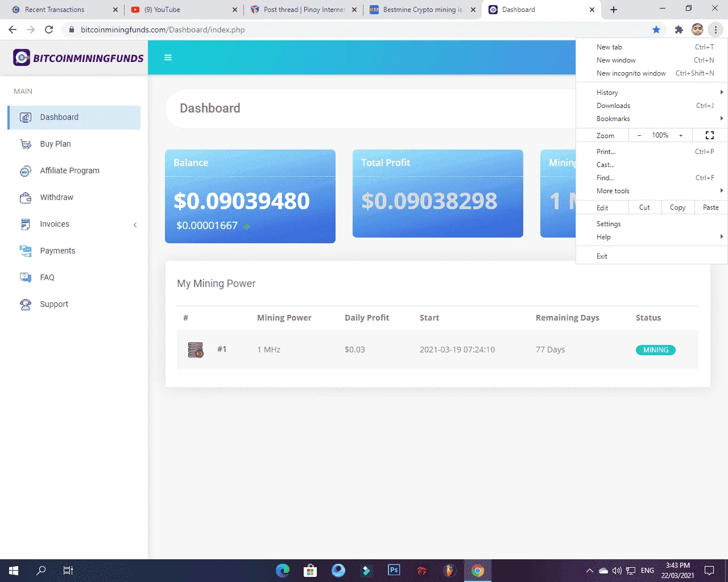Show hidden tray icons chevron

590,571
